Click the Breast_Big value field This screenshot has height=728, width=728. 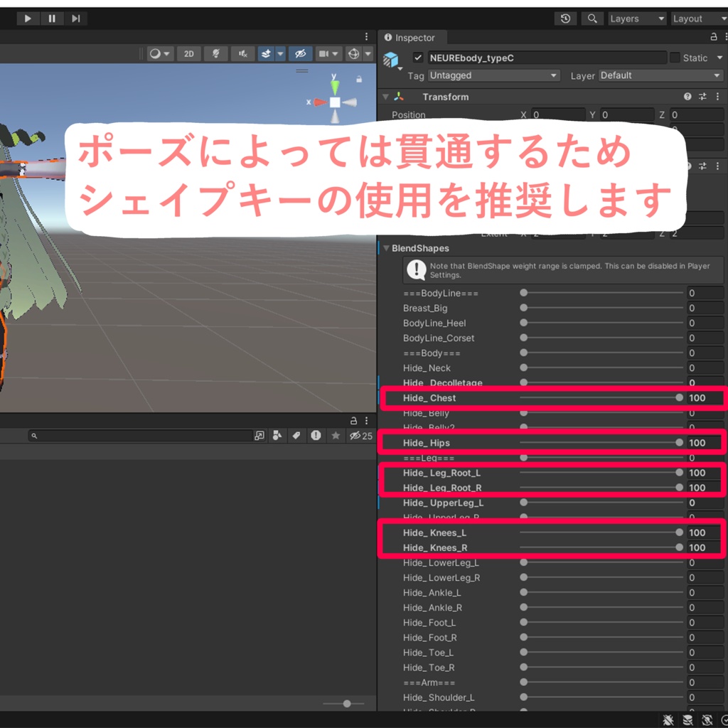pyautogui.click(x=705, y=309)
